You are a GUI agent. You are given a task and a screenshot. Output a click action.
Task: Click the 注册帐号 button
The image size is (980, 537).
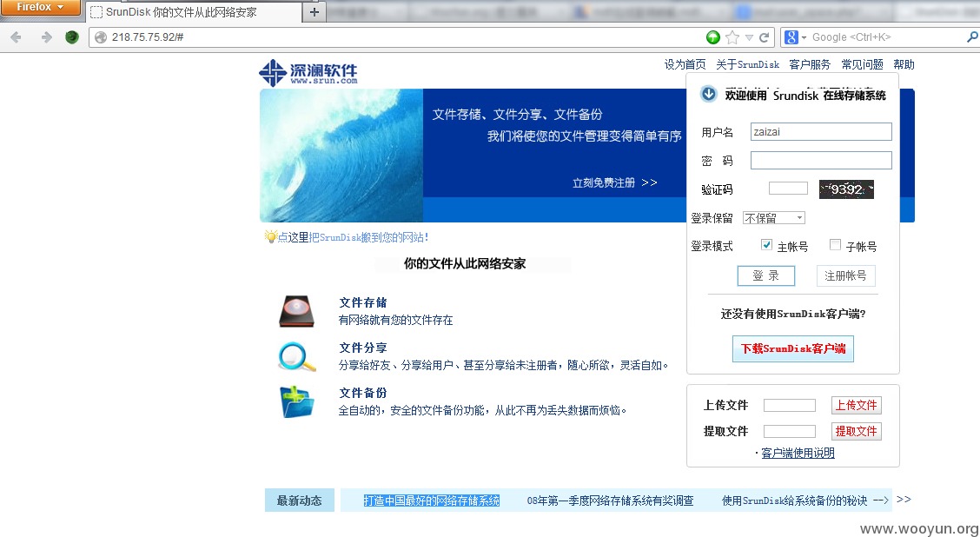pyautogui.click(x=845, y=275)
